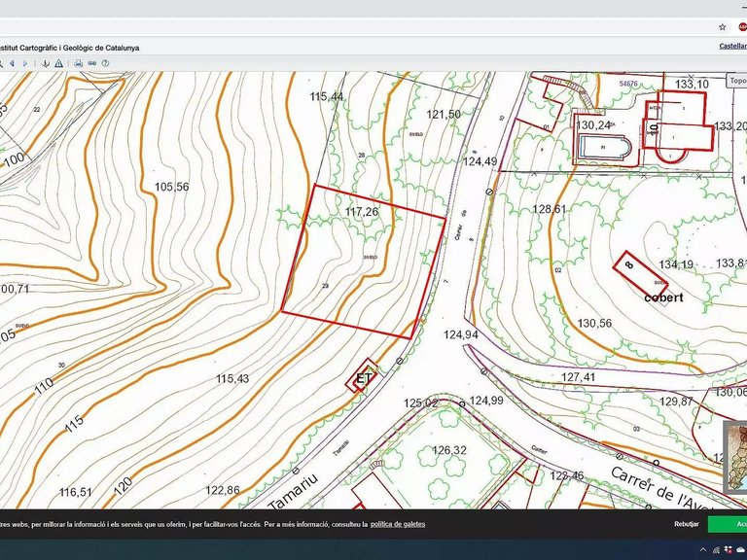This screenshot has height=560, width=747.
Task: Open the OneDrive cloud tray icon
Action: [741, 550]
